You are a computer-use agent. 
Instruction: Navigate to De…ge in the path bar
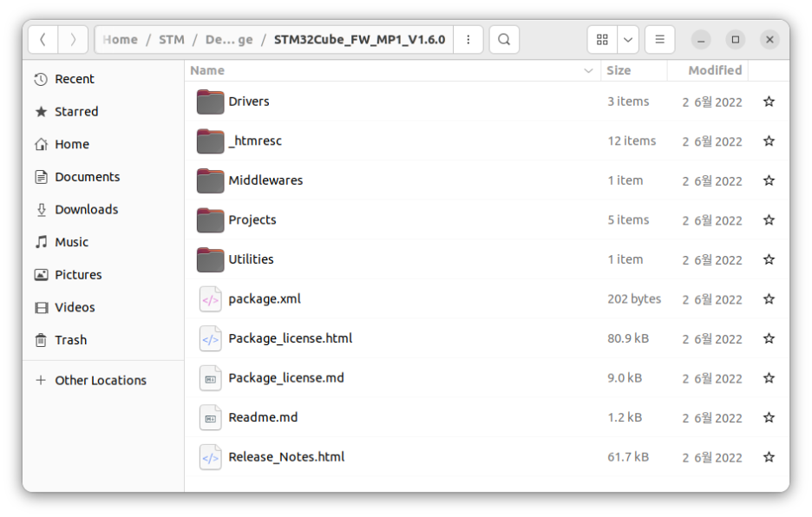pos(229,39)
